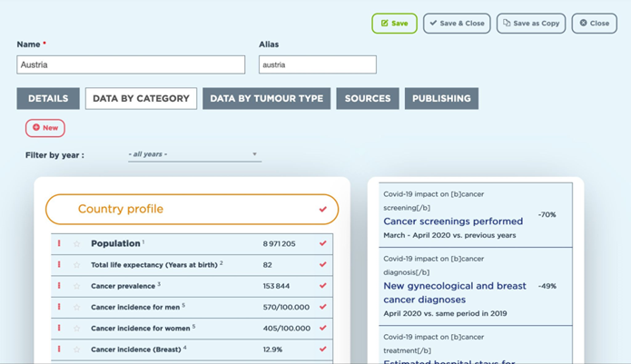Star the Cancer incidence (Breast) row

point(77,349)
